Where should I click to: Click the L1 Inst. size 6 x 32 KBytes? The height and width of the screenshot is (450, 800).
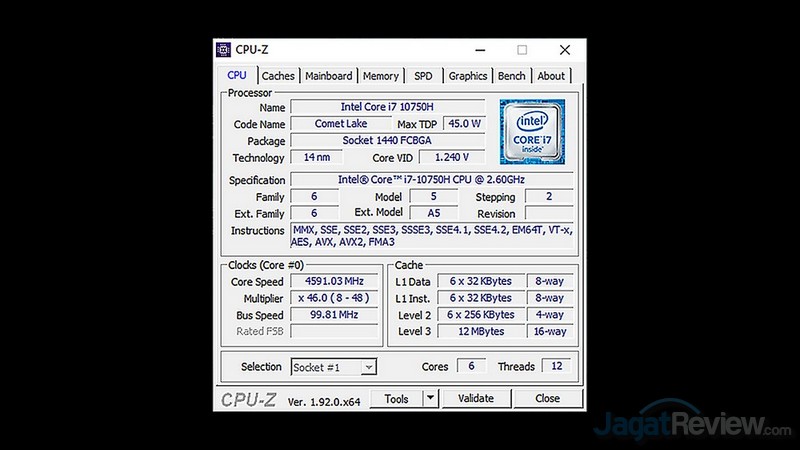(481, 298)
